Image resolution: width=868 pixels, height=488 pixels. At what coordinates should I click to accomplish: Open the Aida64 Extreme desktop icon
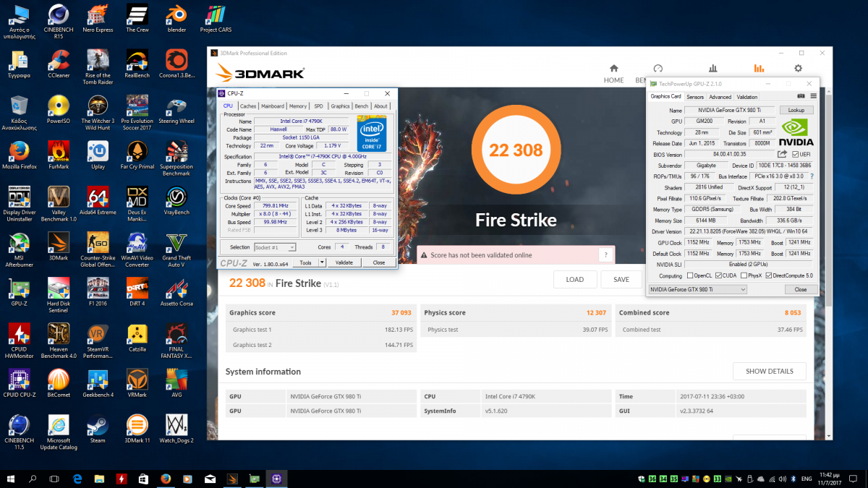pos(98,201)
